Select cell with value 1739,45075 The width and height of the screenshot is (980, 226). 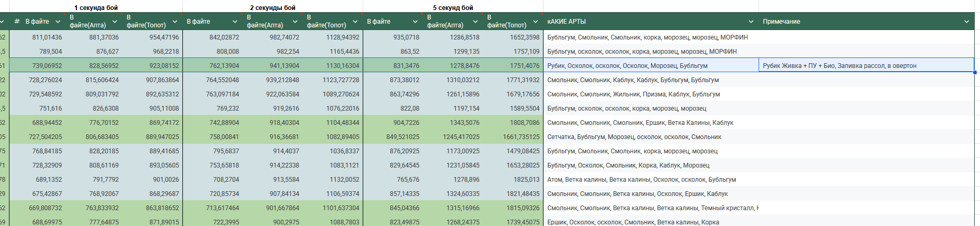pos(513,221)
